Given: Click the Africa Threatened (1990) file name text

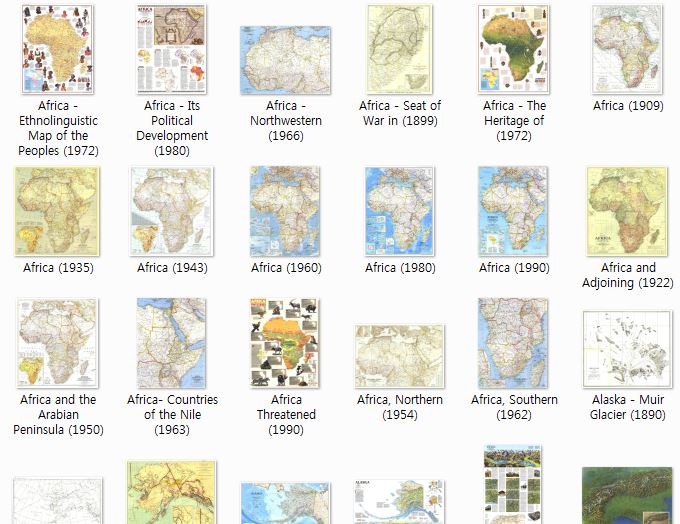Looking at the screenshot, I should 286,415.
